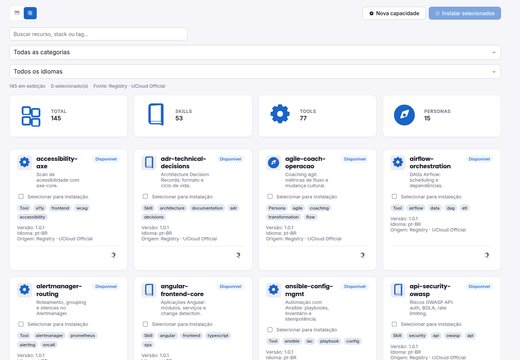Select agile-coach-operacao for installation
520x360 pixels.
(270, 196)
